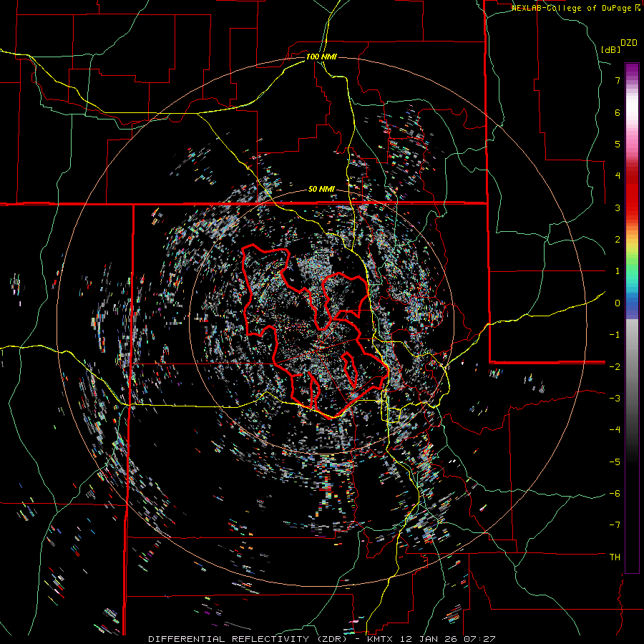Click the 100 NMI range ring label
Image resolution: width=644 pixels, height=644 pixels.
tap(321, 57)
